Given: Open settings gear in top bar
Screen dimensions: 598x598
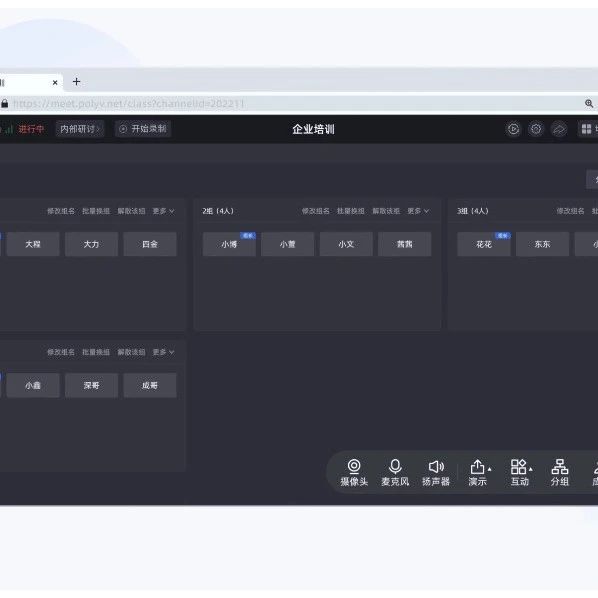Looking at the screenshot, I should coord(536,129).
